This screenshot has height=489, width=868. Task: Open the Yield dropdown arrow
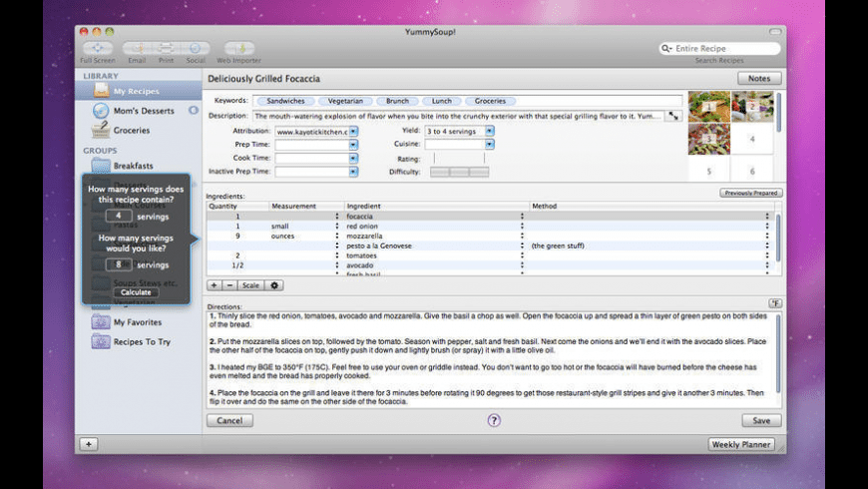click(x=489, y=131)
